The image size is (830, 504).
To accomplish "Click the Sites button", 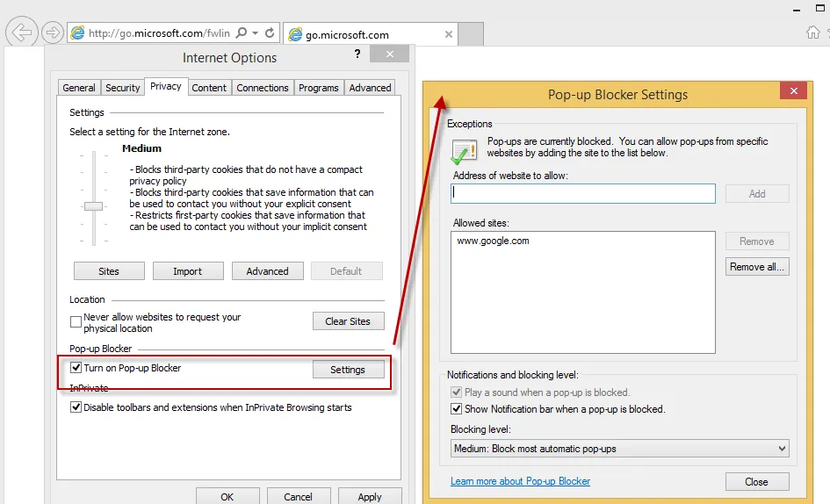I will [x=109, y=271].
